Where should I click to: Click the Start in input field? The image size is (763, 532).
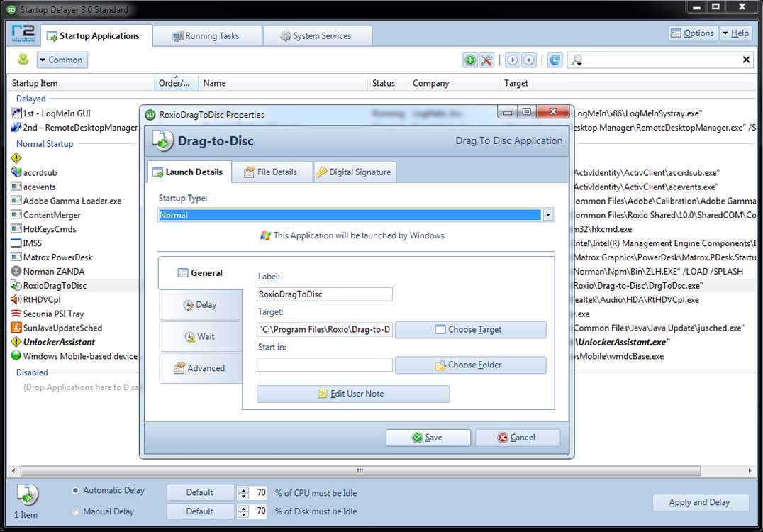[x=325, y=365]
